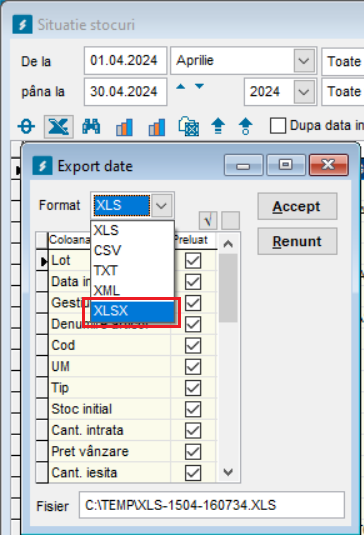This screenshot has width=364, height=535.
Task: Select the Cod row in column list
Action: 109,346
